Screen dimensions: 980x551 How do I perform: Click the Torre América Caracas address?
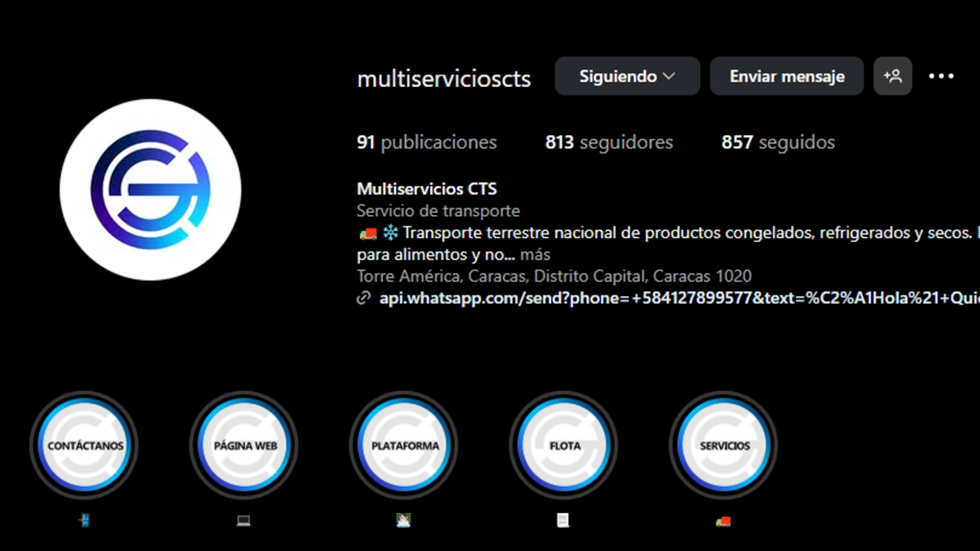click(x=554, y=276)
